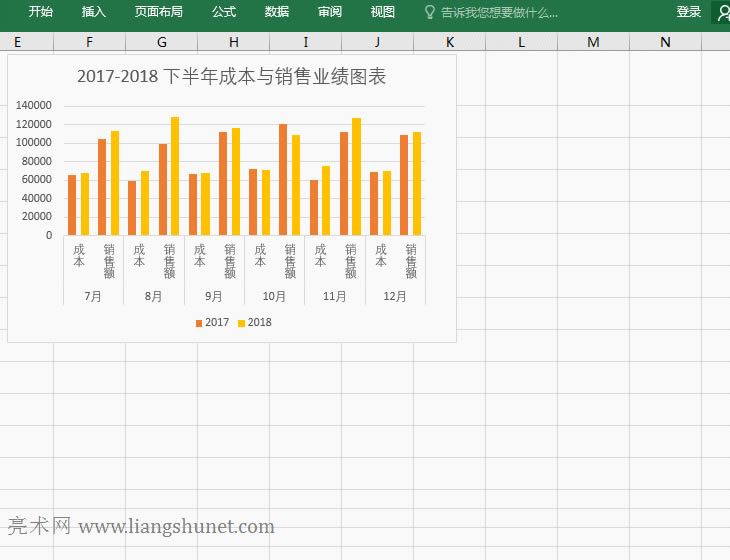The height and width of the screenshot is (560, 730).
Task: Select the tallest yellow bar in 8月 销售额
Action: tap(175, 176)
